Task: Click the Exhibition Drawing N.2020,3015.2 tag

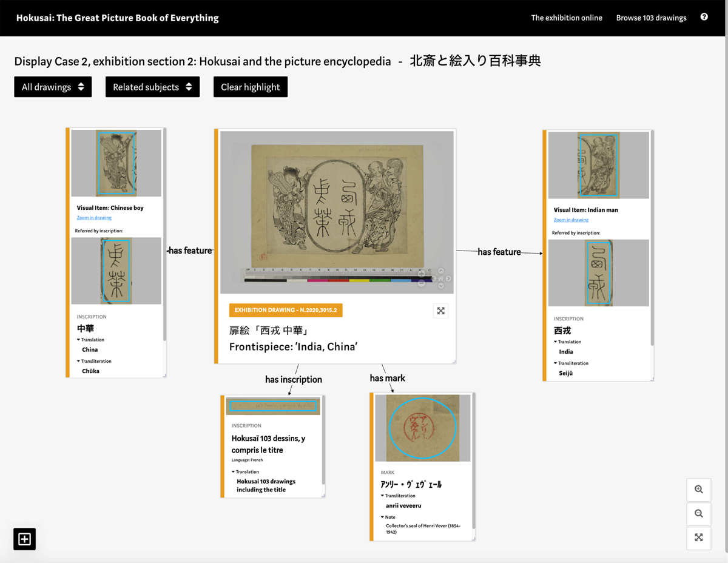Action: click(x=286, y=310)
